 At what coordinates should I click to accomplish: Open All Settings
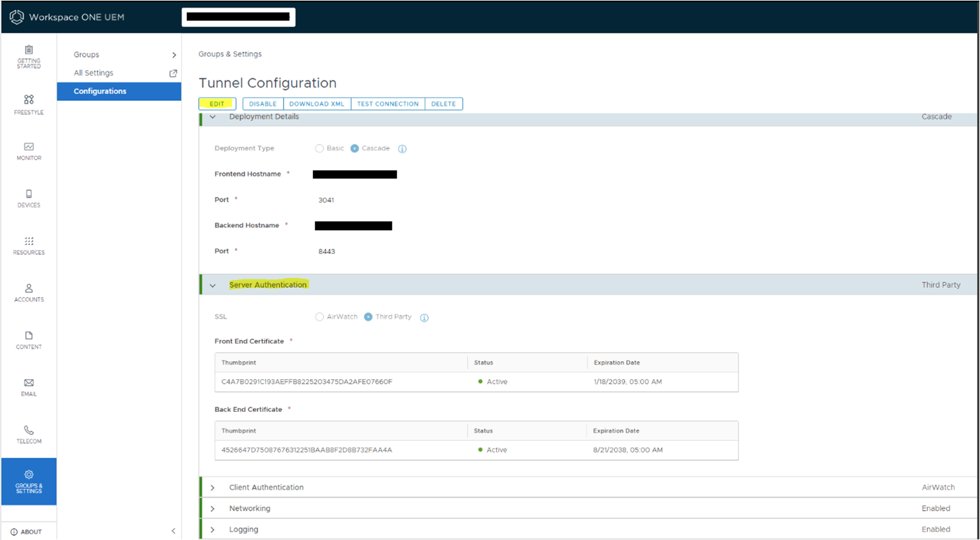click(x=94, y=73)
